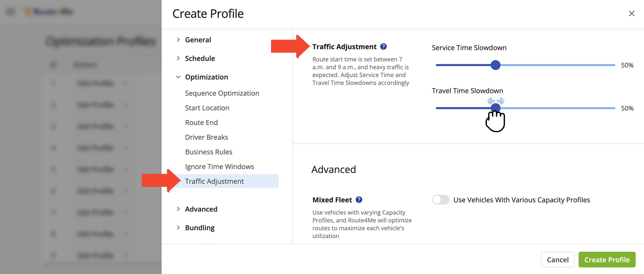This screenshot has width=644, height=274.
Task: Collapse the Optimization section
Action: coord(206,77)
